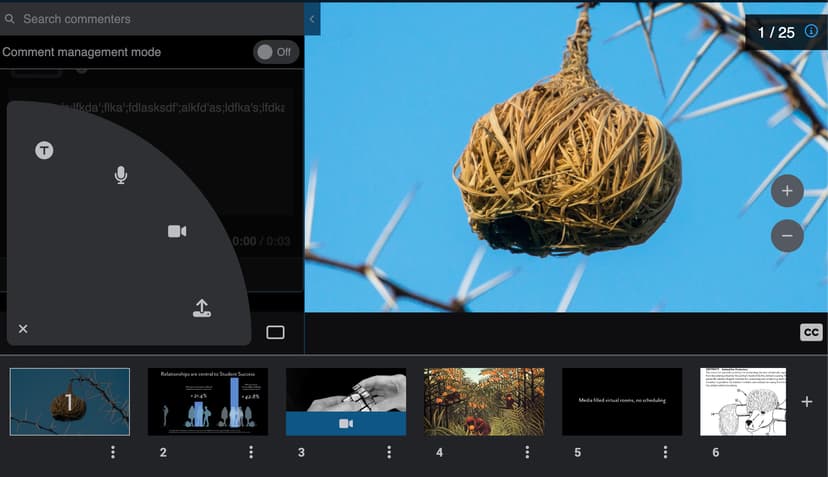Toggle Comment management mode switch
This screenshot has width=828, height=477.
[276, 52]
